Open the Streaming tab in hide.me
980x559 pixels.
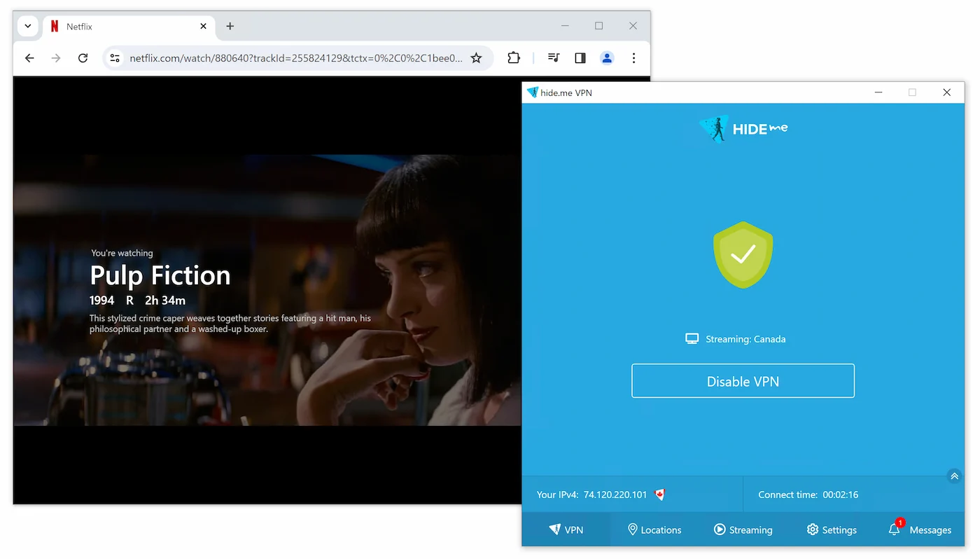tap(743, 530)
